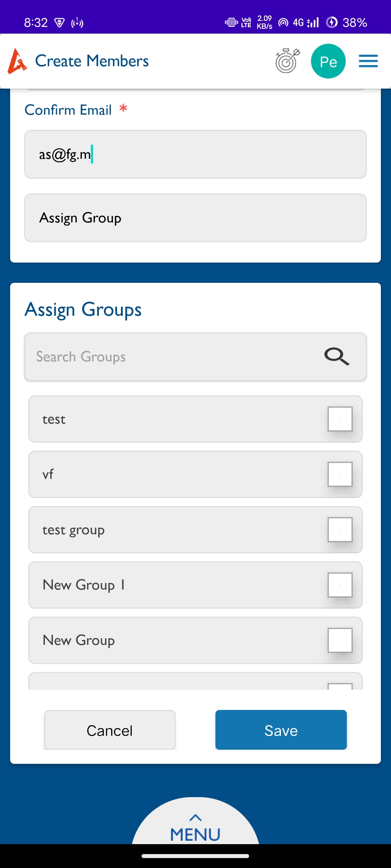
Task: Tap the orange app logo
Action: coord(17,61)
